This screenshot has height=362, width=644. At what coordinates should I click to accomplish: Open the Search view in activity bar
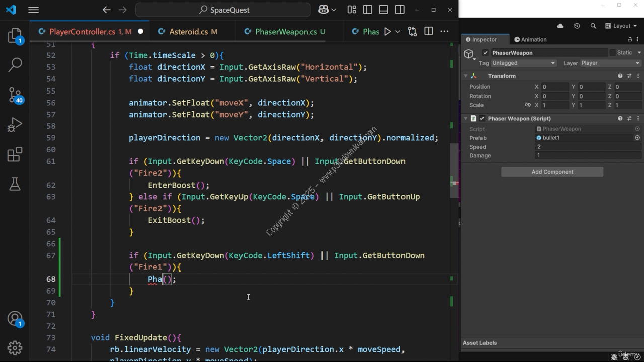[x=15, y=64]
